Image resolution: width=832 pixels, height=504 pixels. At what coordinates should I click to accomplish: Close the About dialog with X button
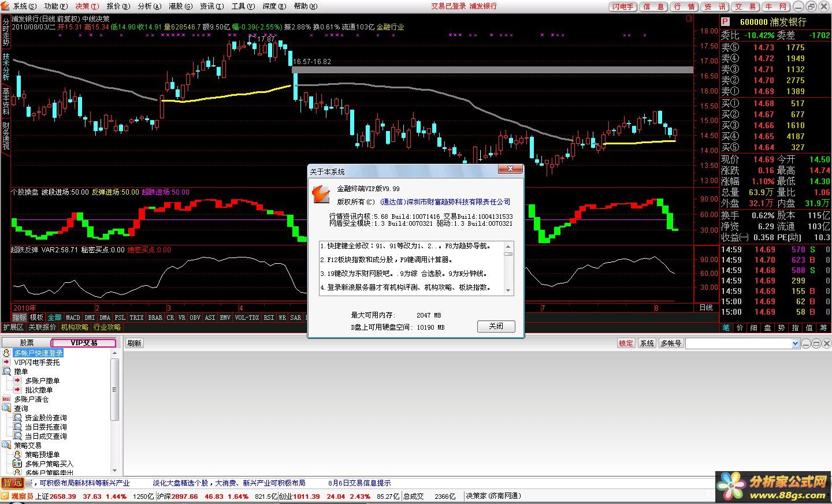coord(510,169)
